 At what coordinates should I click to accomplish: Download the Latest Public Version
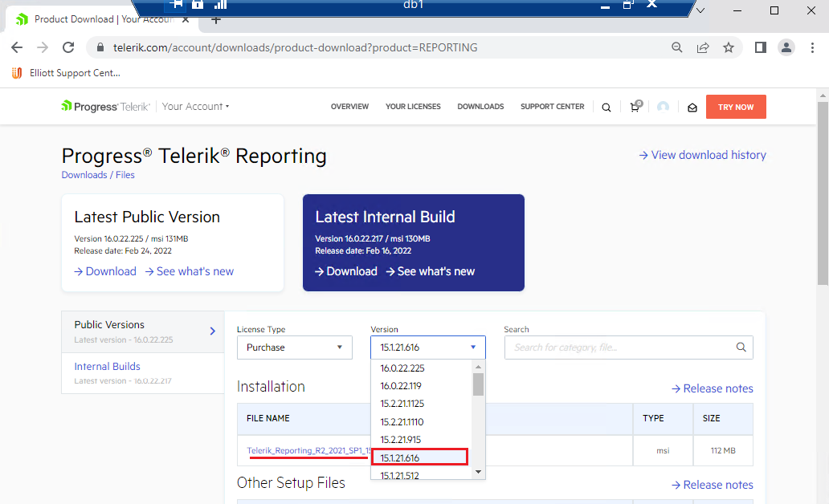(x=105, y=271)
